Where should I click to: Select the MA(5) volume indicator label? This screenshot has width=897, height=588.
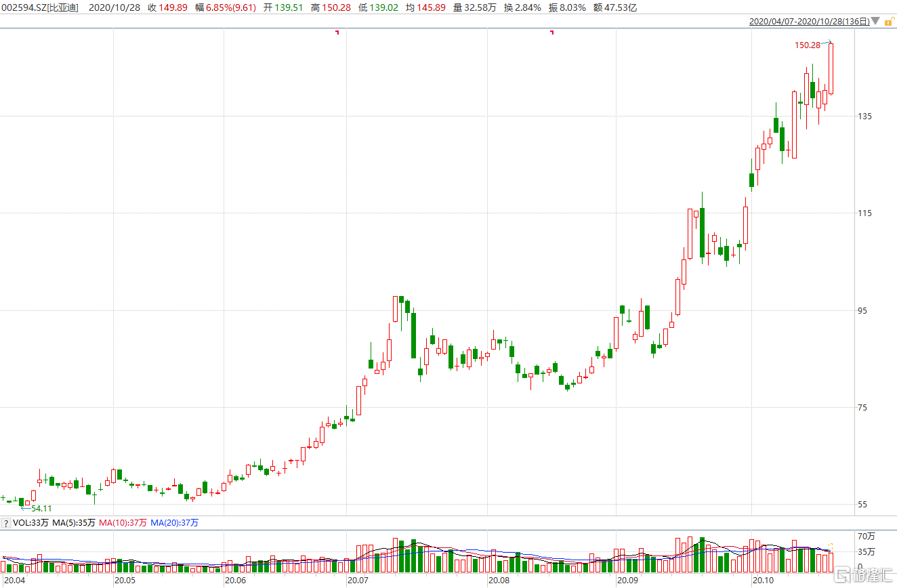pyautogui.click(x=75, y=523)
